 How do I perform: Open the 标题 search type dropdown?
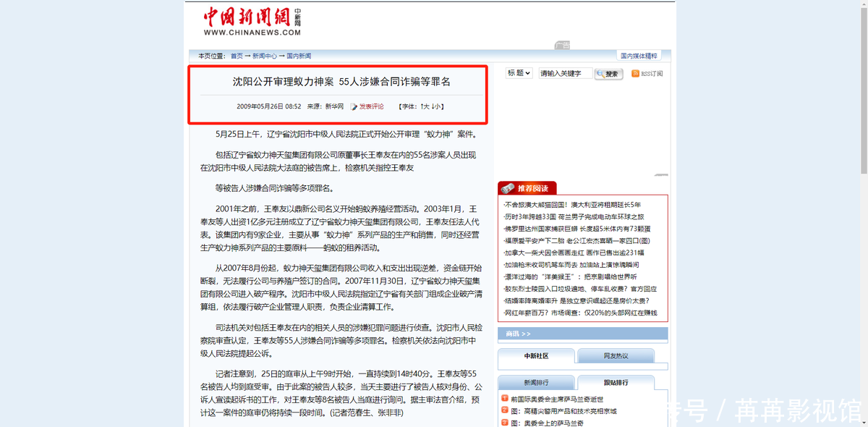(519, 73)
